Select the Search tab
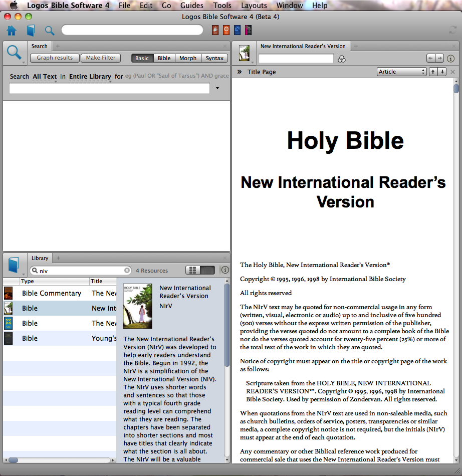 coord(40,46)
